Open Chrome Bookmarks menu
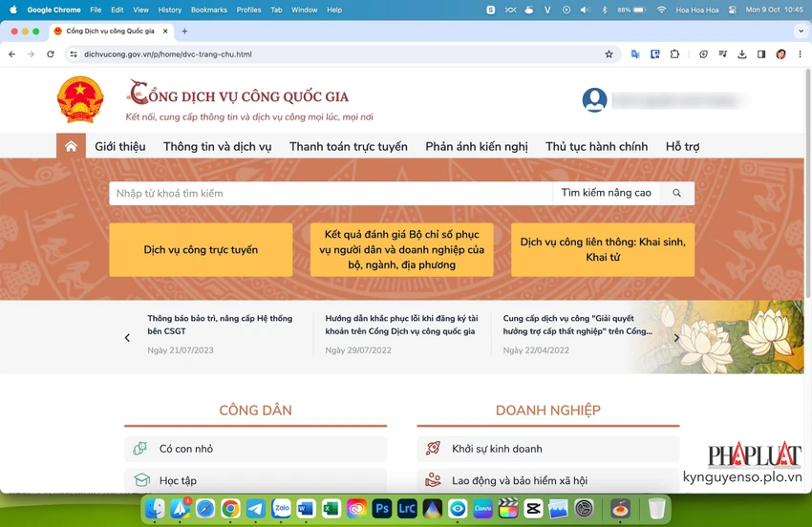 point(208,10)
